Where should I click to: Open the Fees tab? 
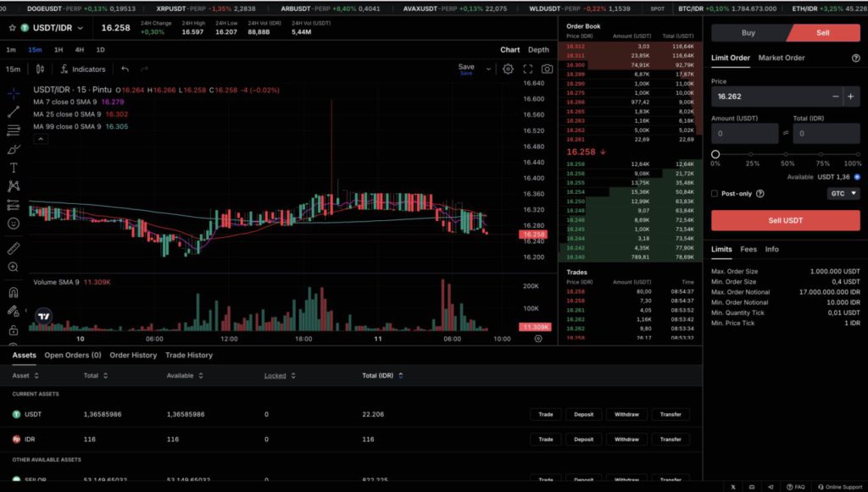click(x=748, y=249)
